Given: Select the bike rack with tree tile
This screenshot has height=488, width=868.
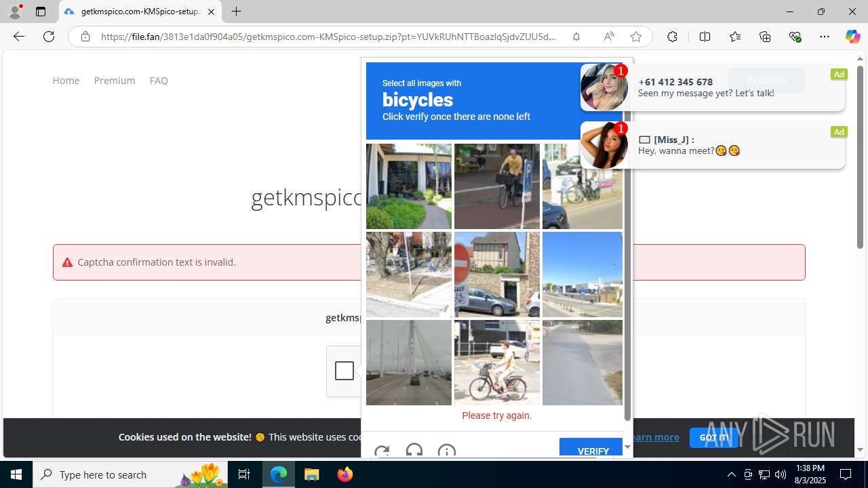Looking at the screenshot, I should coord(409,274).
